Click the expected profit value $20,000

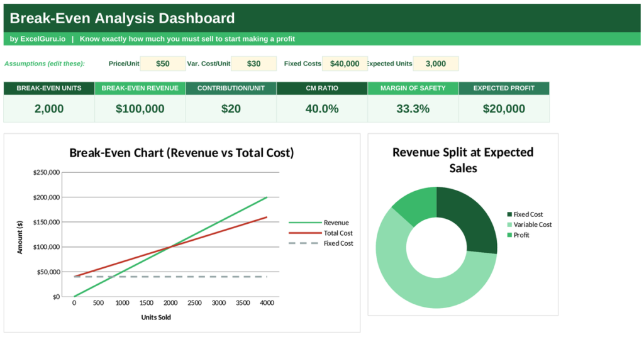pos(504,109)
